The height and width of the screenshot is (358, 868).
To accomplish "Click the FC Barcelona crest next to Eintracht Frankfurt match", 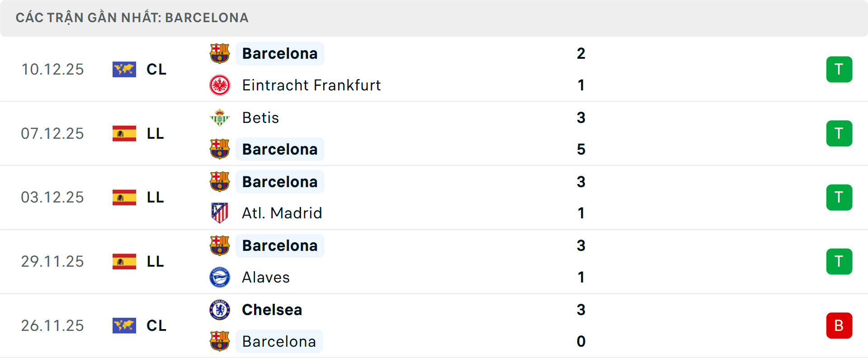I will pos(220,53).
